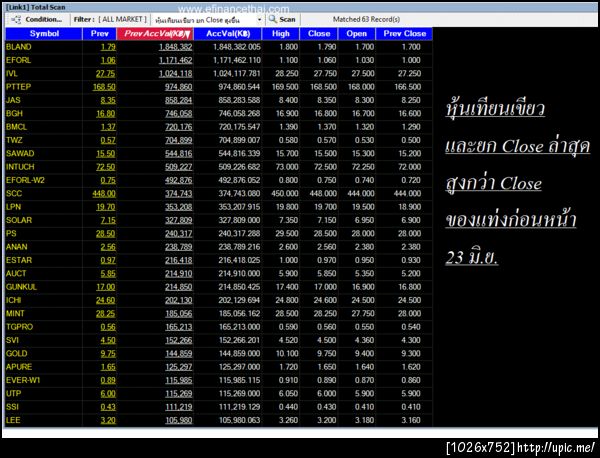Select the SVI symbol
Image resolution: width=600 pixels, height=458 pixels.
(x=12, y=341)
